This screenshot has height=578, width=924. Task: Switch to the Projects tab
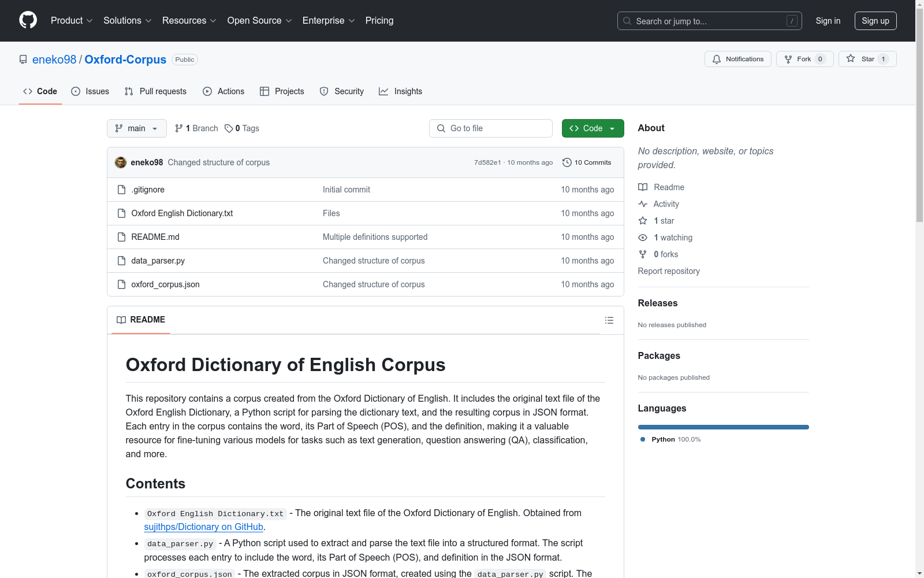(282, 91)
